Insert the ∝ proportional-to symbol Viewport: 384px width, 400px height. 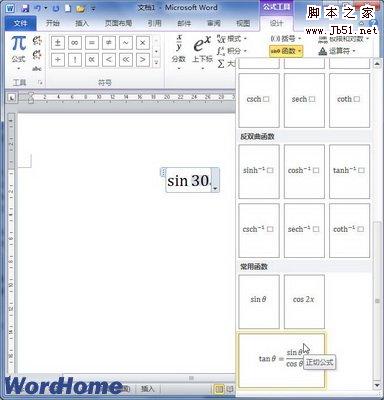(92, 60)
